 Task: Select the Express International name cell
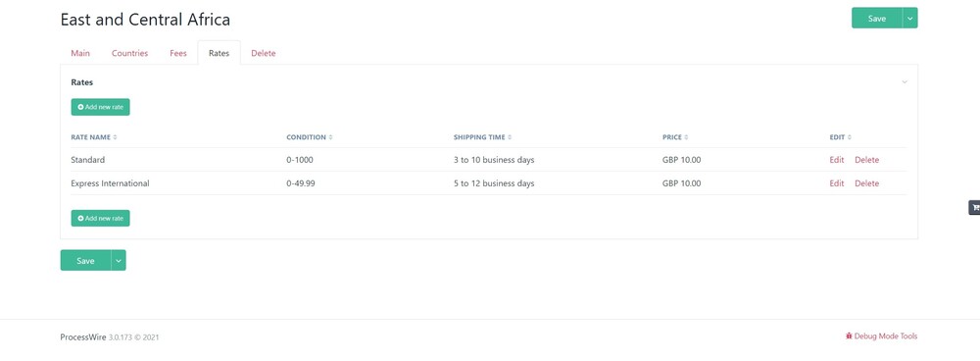110,183
